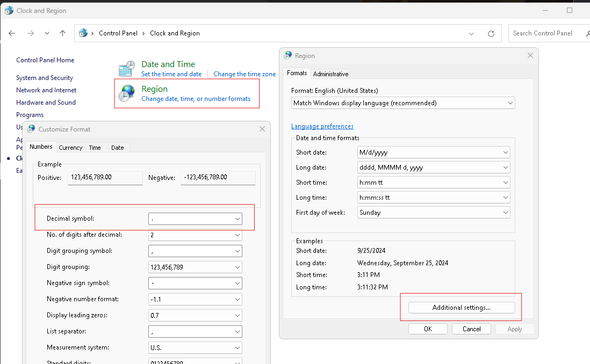Go back with the left arrow button

(x=12, y=33)
